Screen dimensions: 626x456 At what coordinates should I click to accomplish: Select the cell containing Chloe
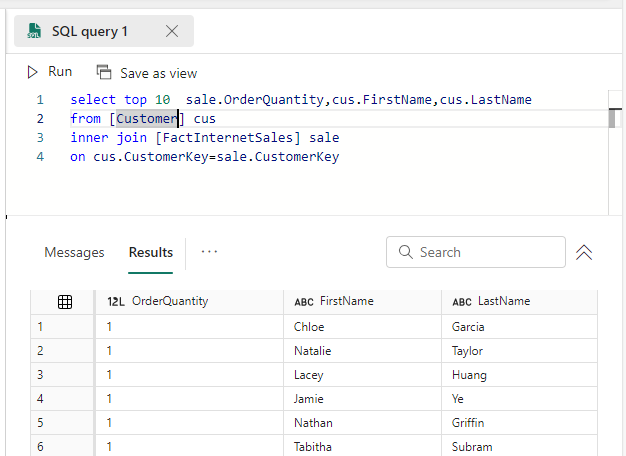pyautogui.click(x=309, y=327)
